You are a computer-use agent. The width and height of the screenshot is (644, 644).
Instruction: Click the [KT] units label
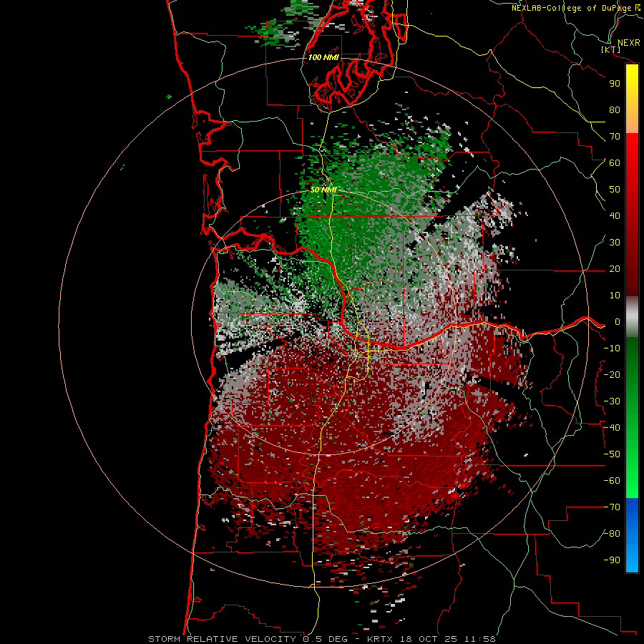tap(611, 49)
